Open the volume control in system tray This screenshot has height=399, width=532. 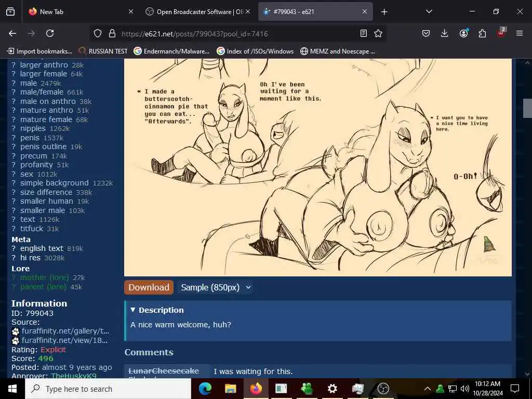tap(465, 389)
